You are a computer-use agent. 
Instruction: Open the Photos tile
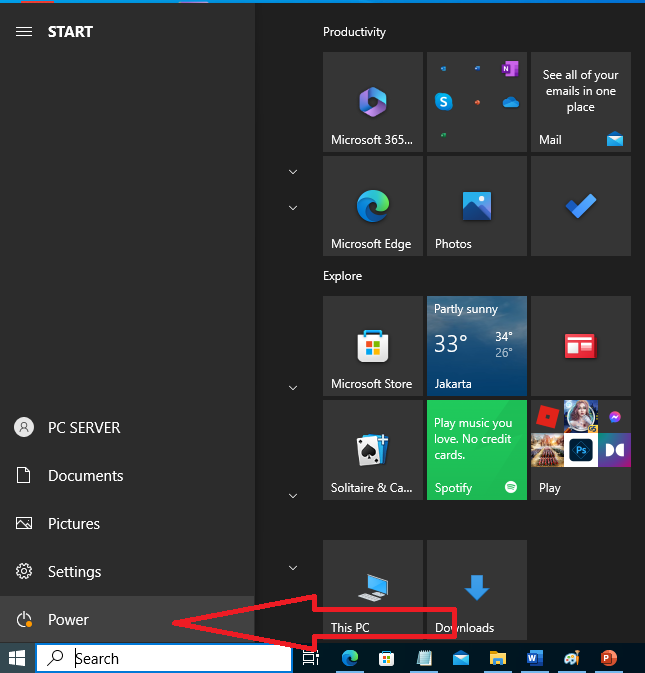click(477, 206)
